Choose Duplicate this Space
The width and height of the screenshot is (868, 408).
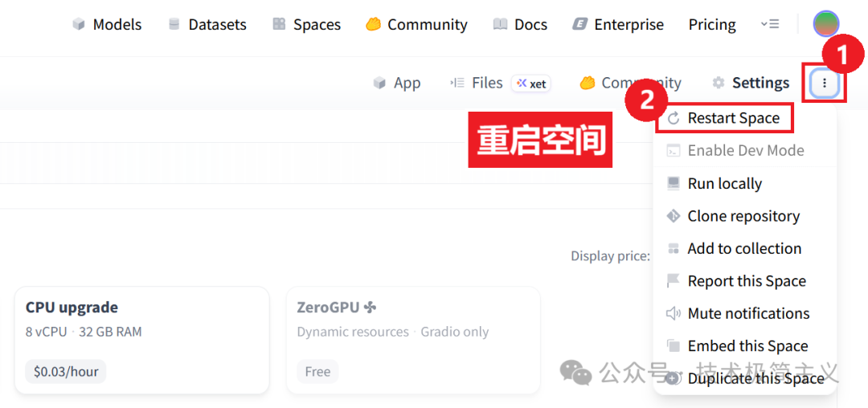pyautogui.click(x=744, y=379)
